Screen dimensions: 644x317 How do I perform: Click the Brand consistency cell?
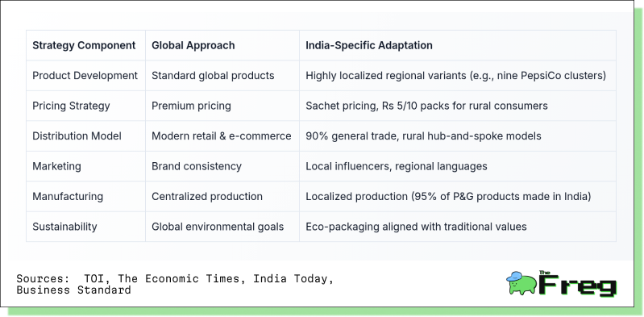pyautogui.click(x=197, y=166)
